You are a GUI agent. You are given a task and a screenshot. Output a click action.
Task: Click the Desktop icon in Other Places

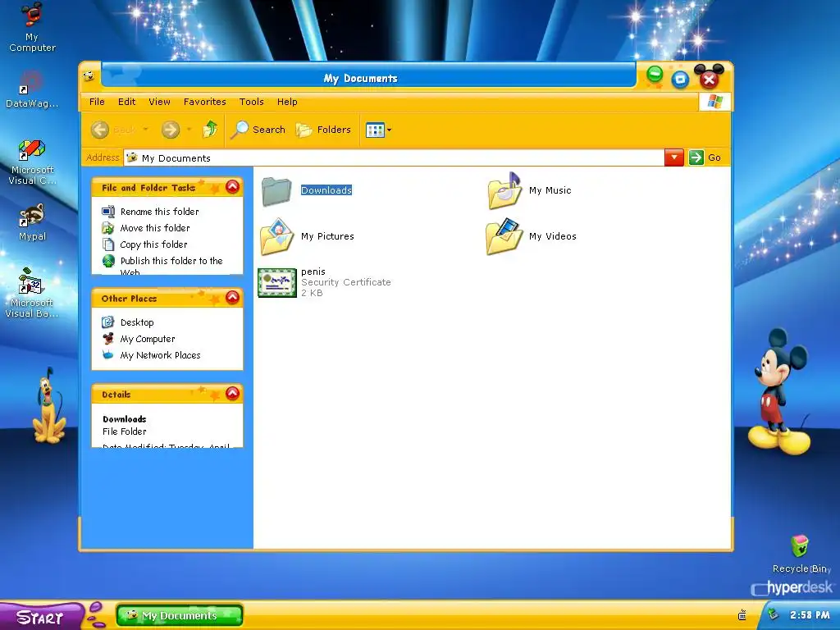coord(108,322)
